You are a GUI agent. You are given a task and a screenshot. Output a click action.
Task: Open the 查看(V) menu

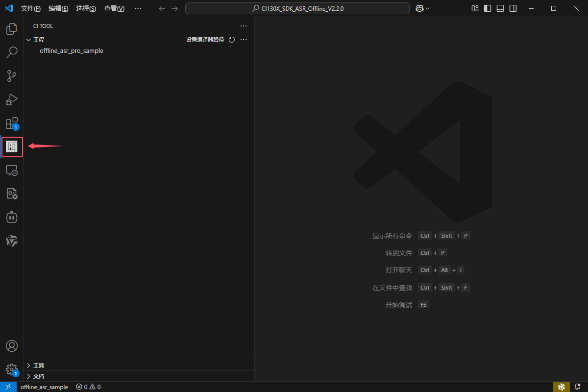114,8
